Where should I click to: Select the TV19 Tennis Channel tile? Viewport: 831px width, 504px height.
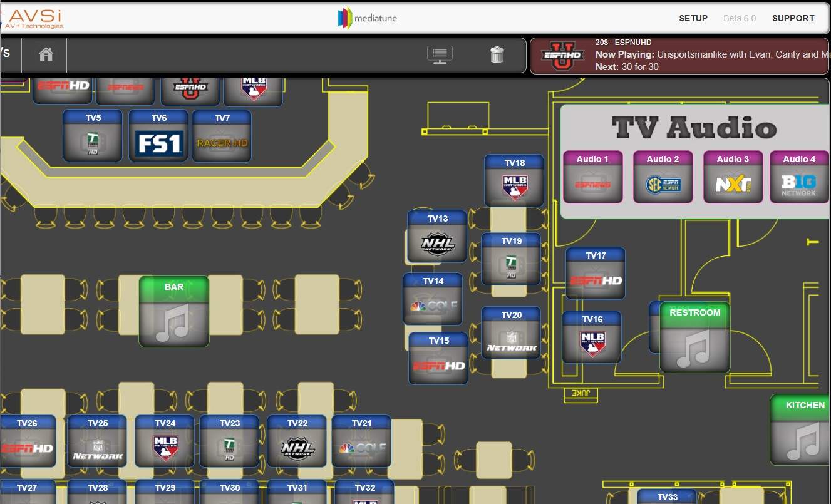(511, 259)
